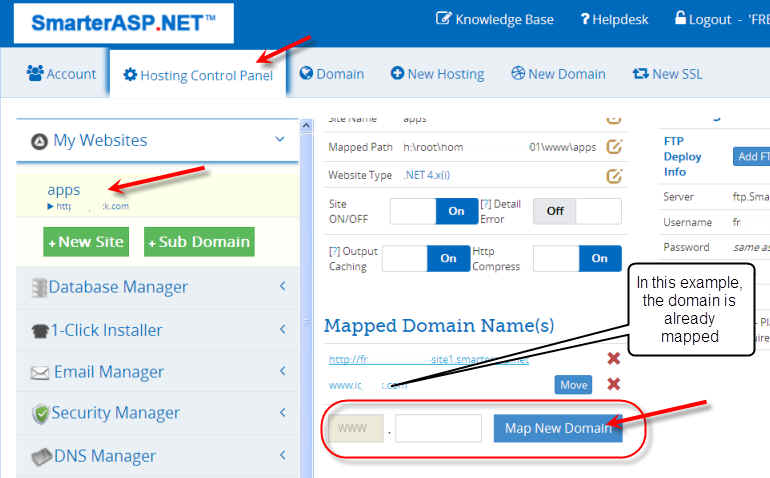Edit the Website Type with pencil icon

(614, 175)
